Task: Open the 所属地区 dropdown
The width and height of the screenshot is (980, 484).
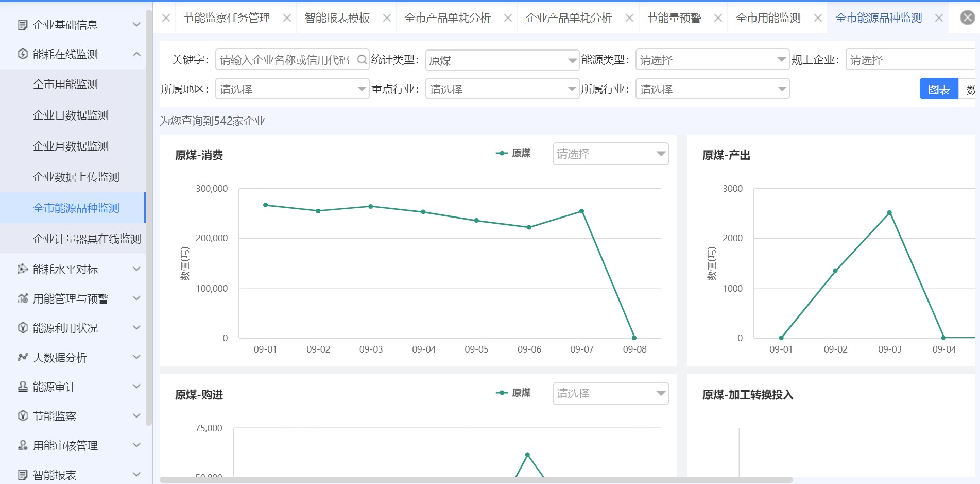Action: (x=291, y=89)
